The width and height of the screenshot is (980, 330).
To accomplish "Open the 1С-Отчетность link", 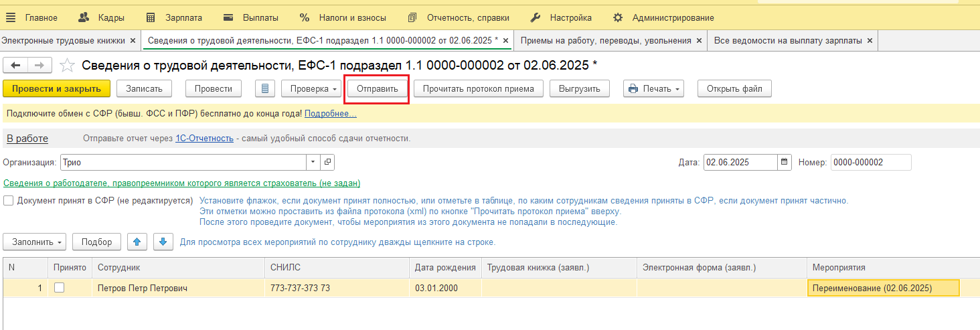I will pos(204,139).
